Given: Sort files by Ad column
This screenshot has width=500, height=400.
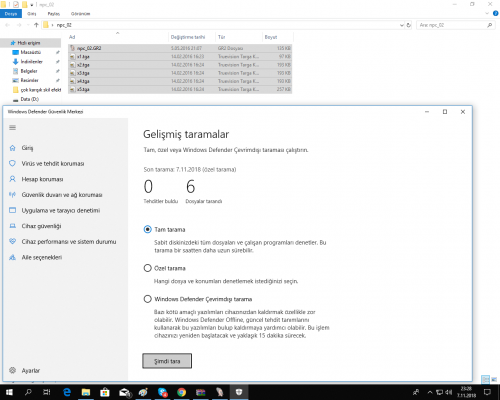Looking at the screenshot, I should pos(118,37).
